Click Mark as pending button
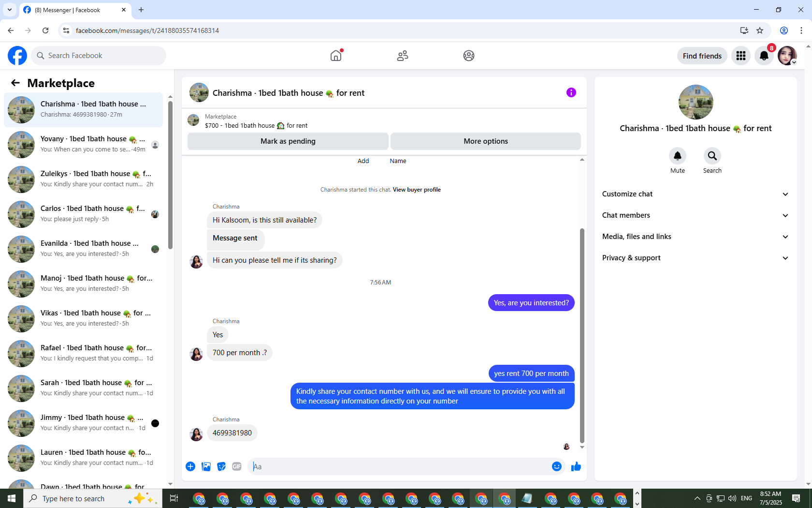The image size is (812, 508). tap(288, 141)
